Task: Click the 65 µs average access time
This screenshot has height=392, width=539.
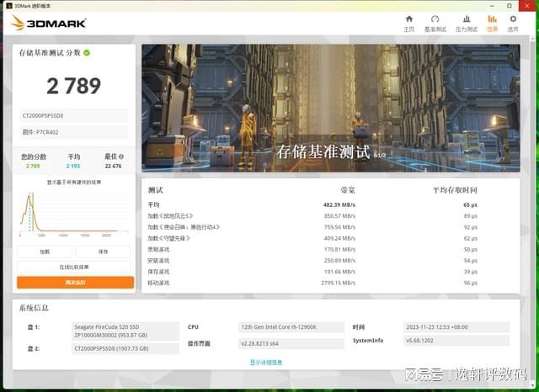Action: click(470, 205)
